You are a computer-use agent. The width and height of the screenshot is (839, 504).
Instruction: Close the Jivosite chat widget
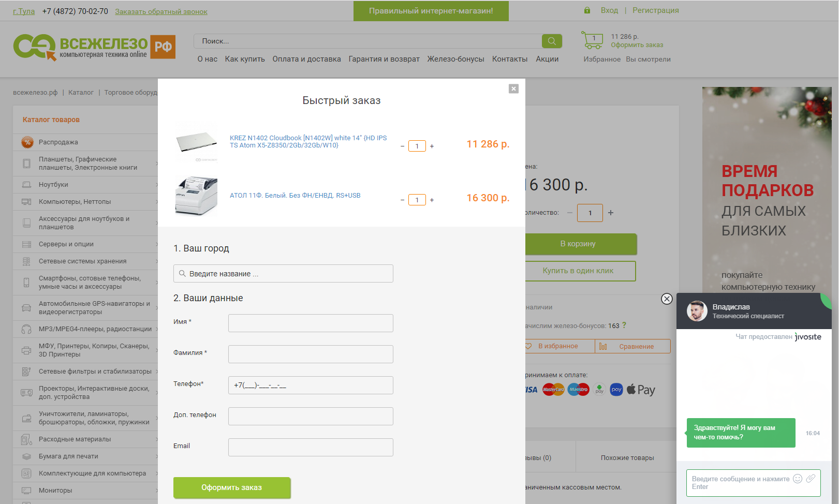(667, 299)
